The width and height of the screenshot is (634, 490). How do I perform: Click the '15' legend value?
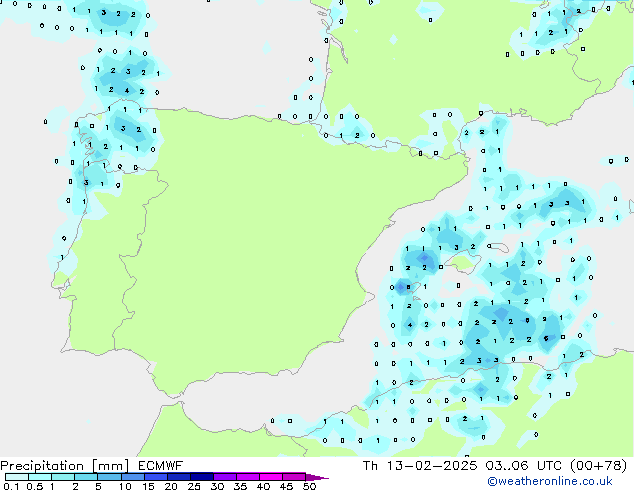[x=148, y=486]
